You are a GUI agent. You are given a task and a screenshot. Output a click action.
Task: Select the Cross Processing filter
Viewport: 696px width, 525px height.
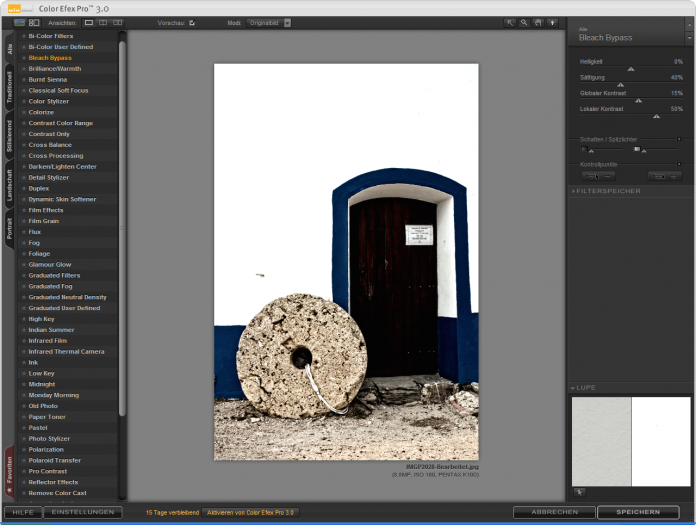tap(56, 156)
